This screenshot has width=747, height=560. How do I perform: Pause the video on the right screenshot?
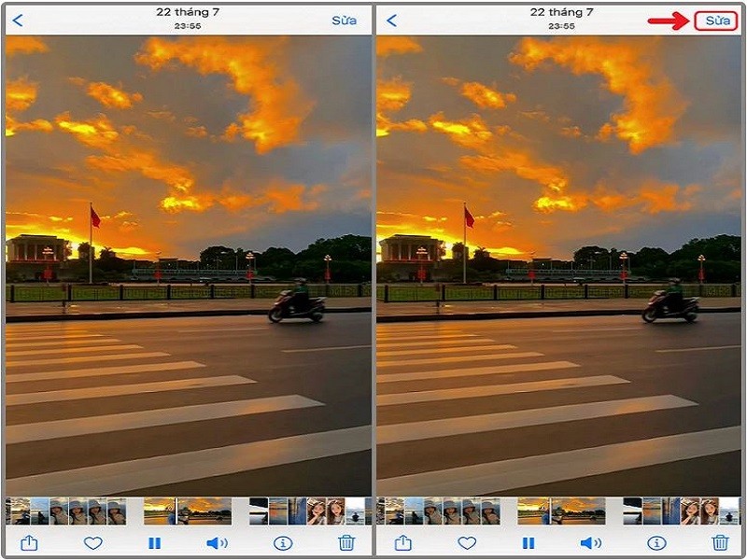[529, 541]
